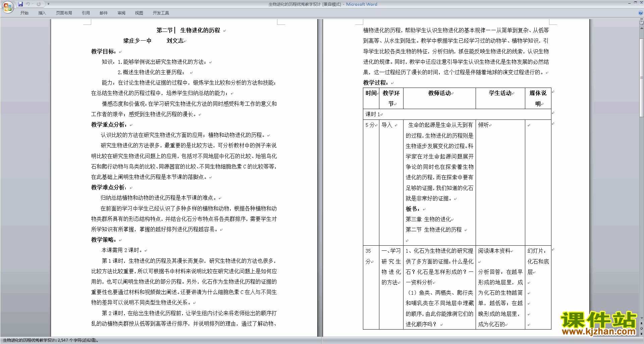The width and height of the screenshot is (644, 344).
Task: Open the Office button menu
Action: pyautogui.click(x=7, y=7)
